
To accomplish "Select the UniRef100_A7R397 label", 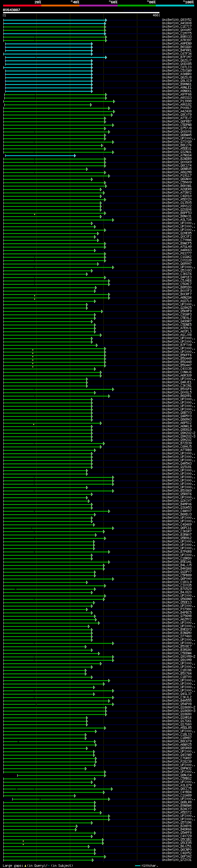I will pos(177,40).
